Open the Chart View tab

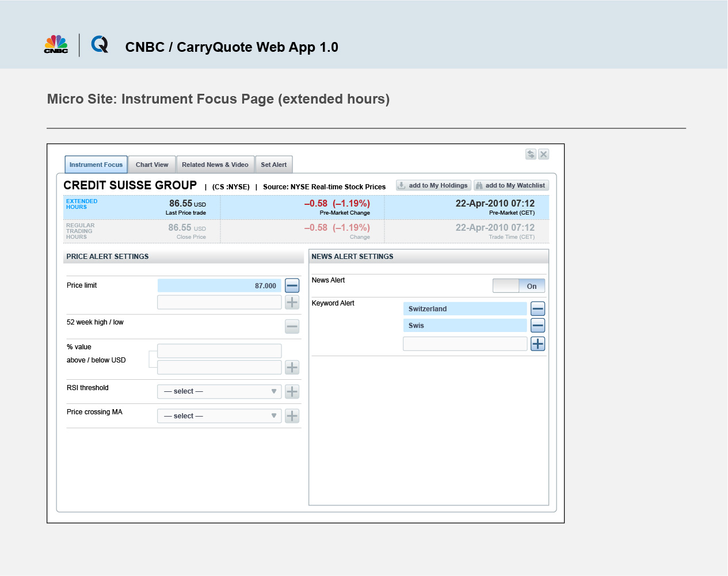152,165
